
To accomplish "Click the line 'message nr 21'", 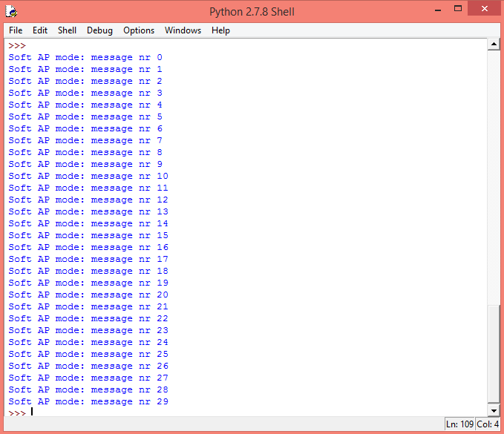I will 88,307.
